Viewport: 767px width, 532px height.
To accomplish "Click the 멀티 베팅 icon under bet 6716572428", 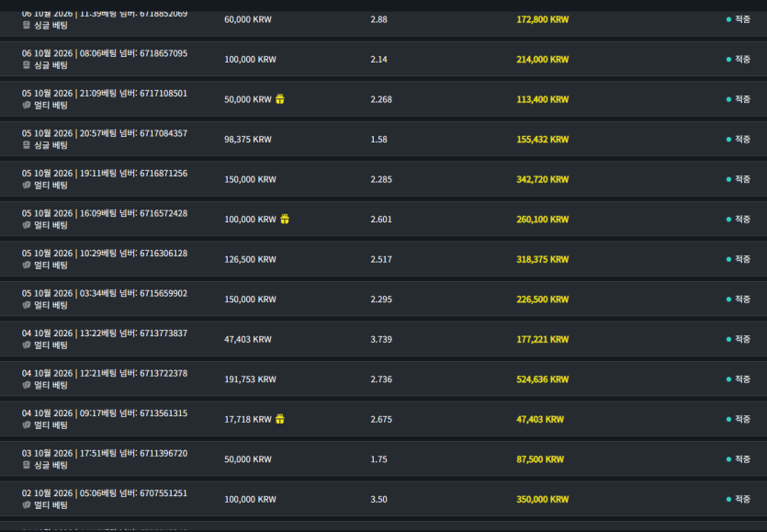I will tap(27, 226).
